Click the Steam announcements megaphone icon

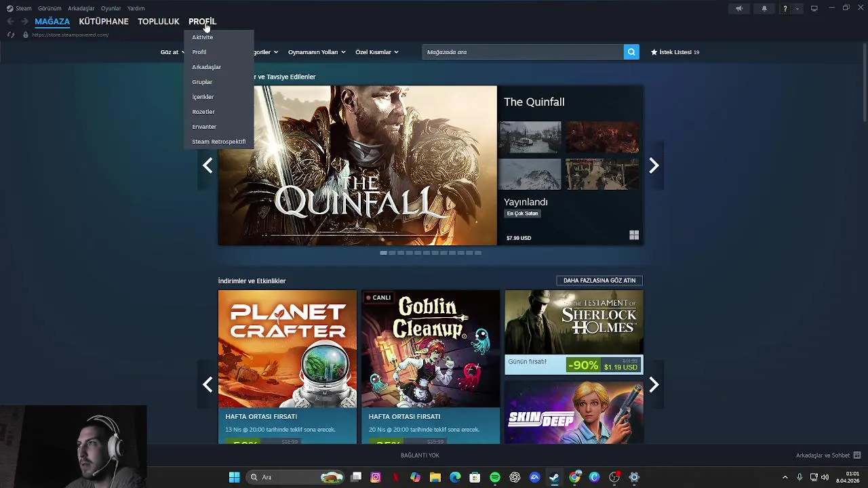[x=739, y=8]
